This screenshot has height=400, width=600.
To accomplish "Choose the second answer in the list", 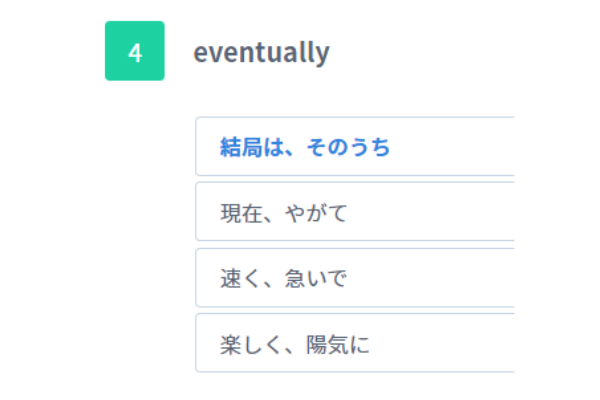I will pos(284,212).
